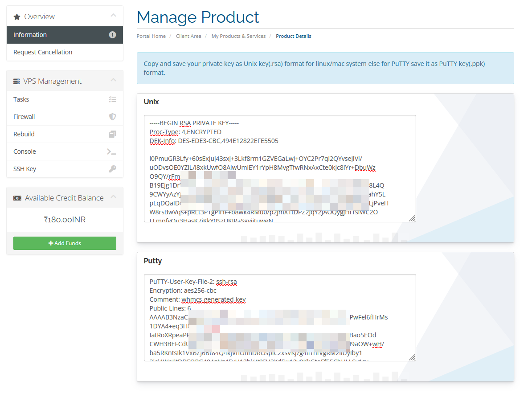Image resolution: width=532 pixels, height=393 pixels.
Task: Click the SSH Key key icon
Action: pyautogui.click(x=112, y=169)
